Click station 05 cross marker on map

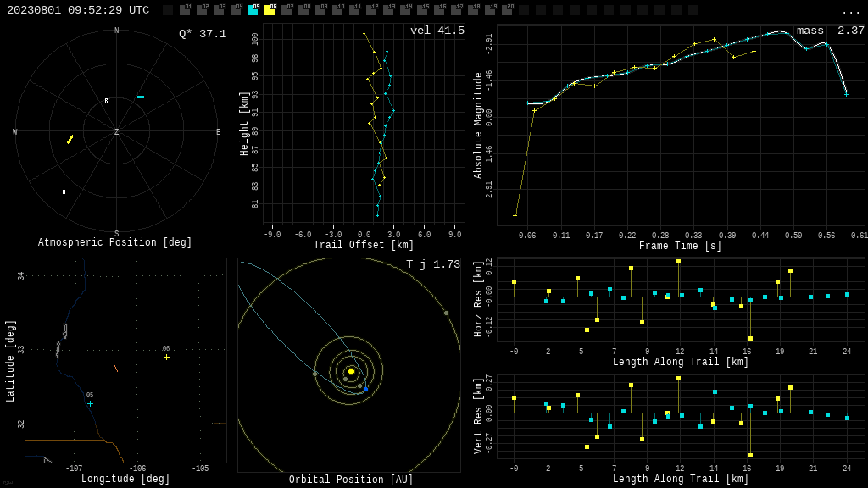[90, 404]
